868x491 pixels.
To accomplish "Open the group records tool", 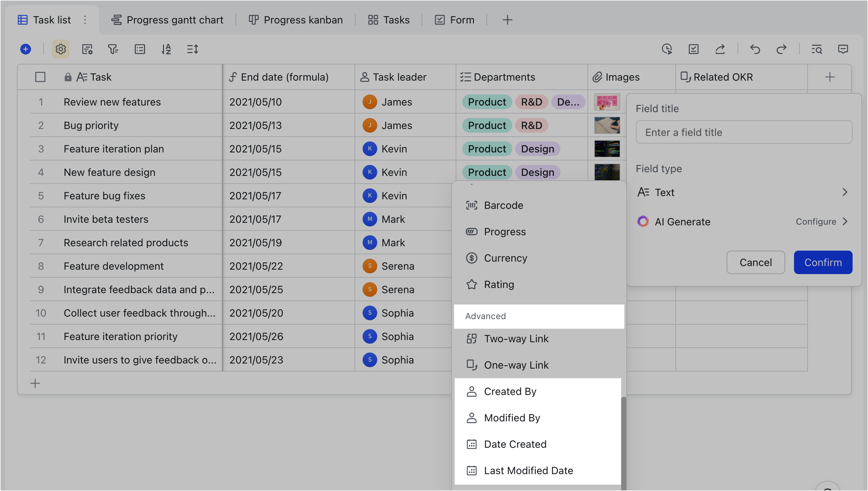I will coord(140,49).
